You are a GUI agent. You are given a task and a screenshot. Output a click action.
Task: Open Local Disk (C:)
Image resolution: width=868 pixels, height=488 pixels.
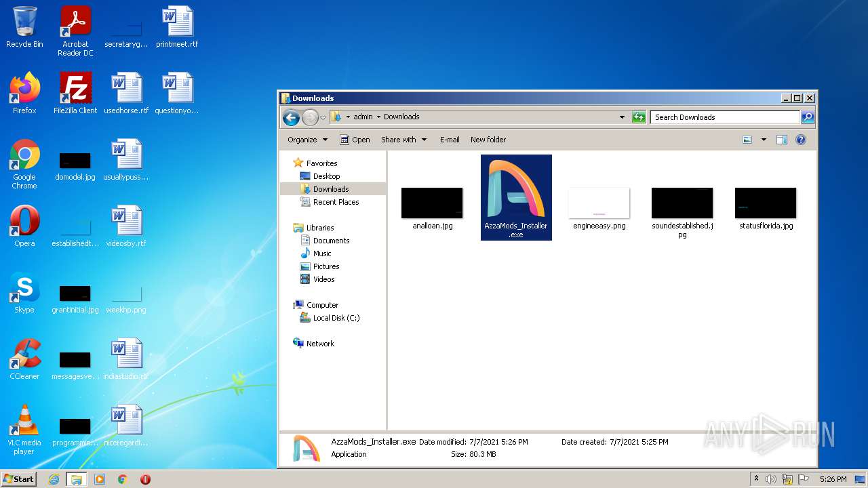[330, 318]
